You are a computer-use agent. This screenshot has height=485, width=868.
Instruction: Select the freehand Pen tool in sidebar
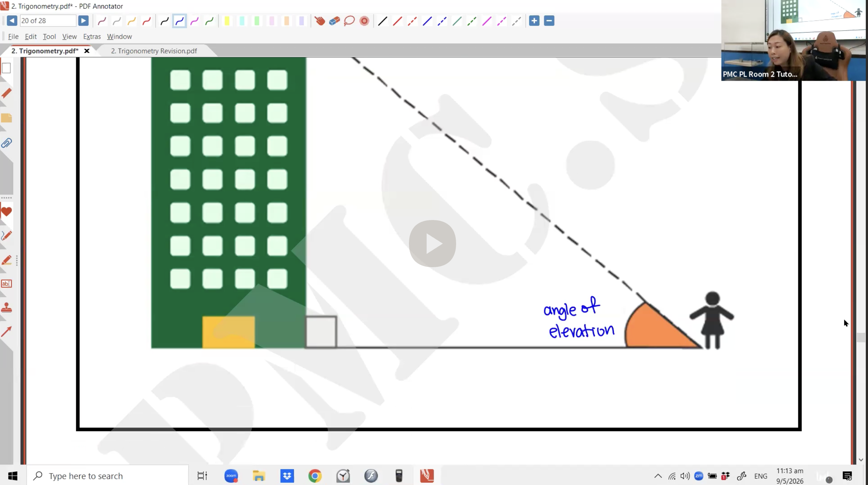coord(6,235)
